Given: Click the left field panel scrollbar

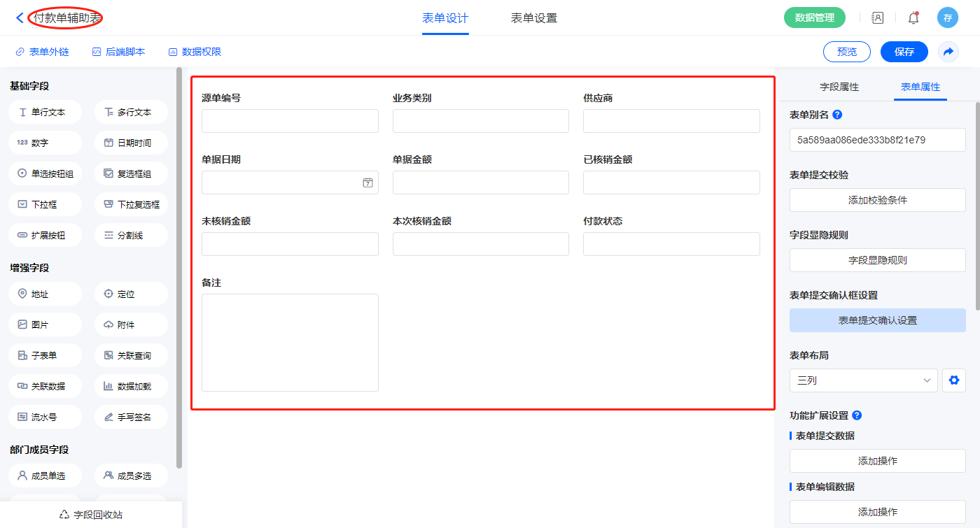Looking at the screenshot, I should pyautogui.click(x=179, y=266).
